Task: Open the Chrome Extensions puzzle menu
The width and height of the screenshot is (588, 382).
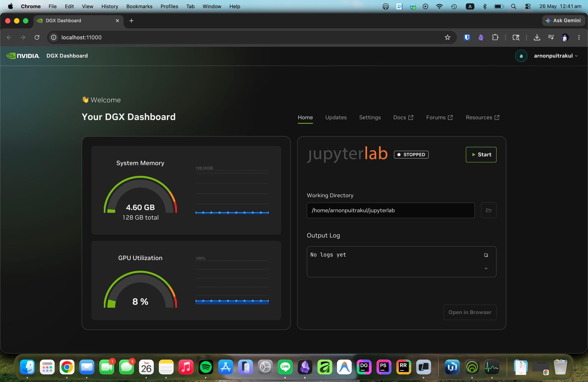Action: click(495, 37)
